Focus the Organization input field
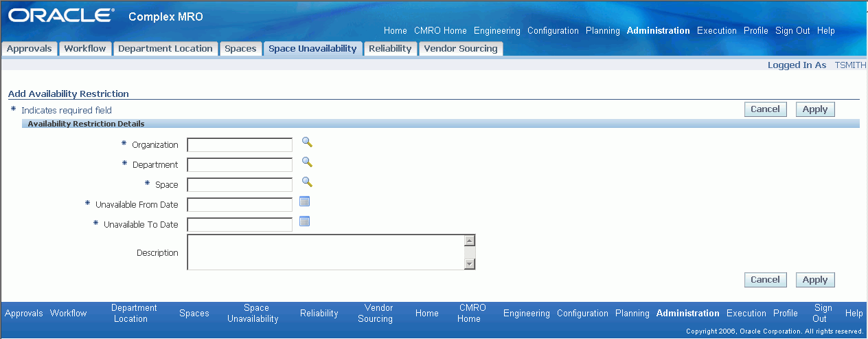 (240, 145)
